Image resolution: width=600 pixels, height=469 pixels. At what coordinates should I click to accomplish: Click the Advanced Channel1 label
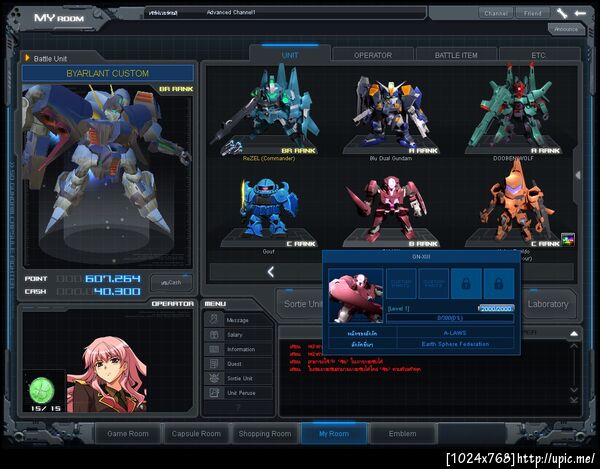231,12
